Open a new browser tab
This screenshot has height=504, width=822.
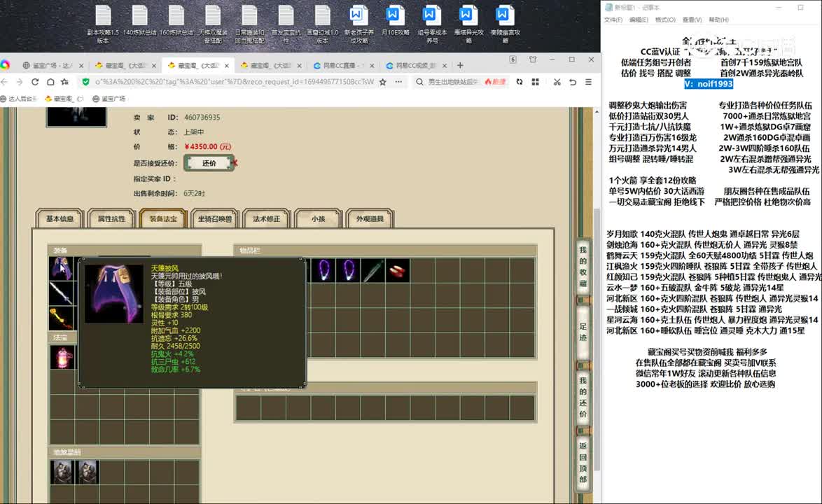(x=460, y=65)
